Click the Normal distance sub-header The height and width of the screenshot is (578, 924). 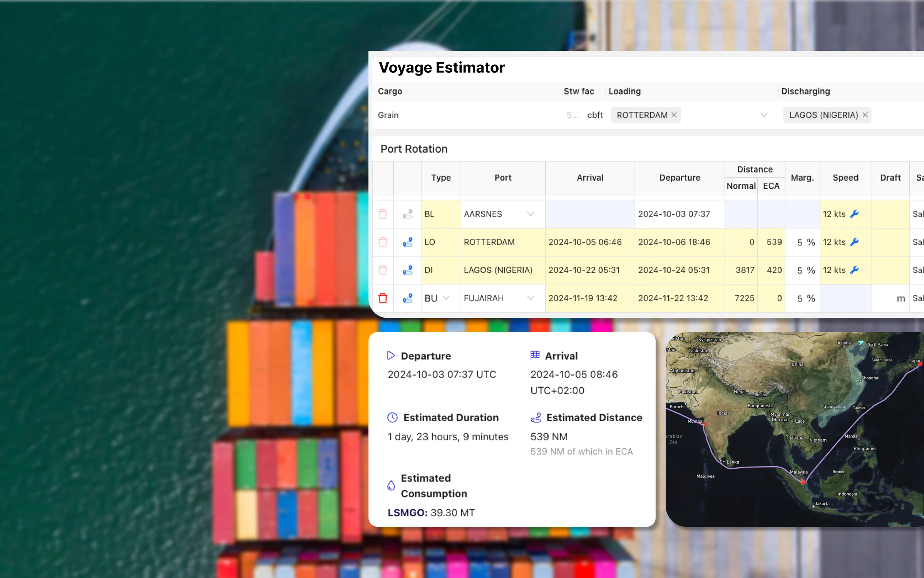(741, 186)
